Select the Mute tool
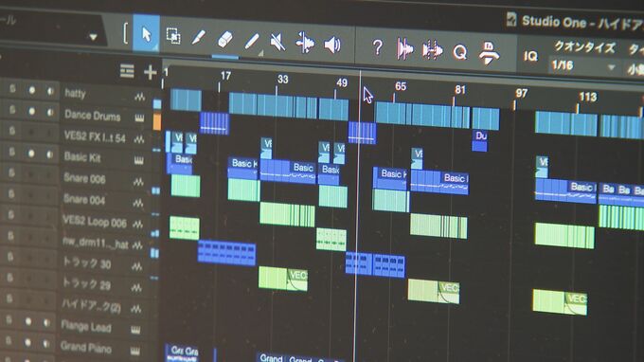 tap(277, 43)
